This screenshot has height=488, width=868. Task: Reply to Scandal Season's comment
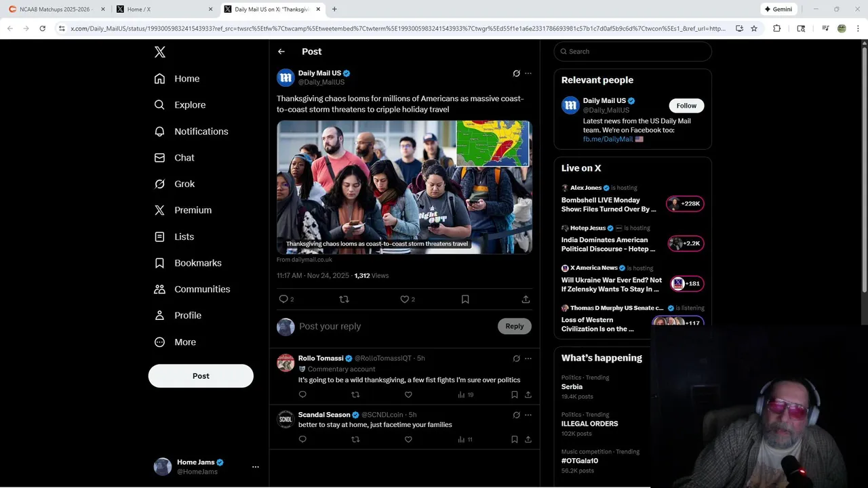(302, 439)
